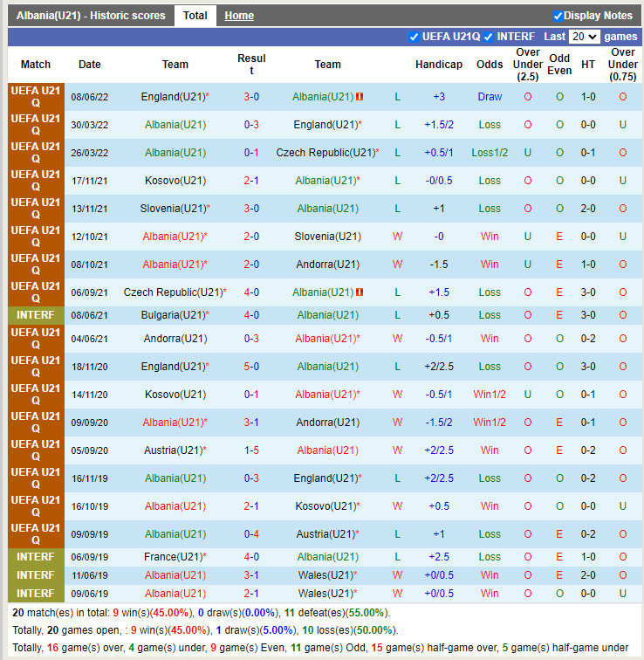Click red card icon in 06/09/21 match row
The width and height of the screenshot is (644, 660).
point(360,292)
